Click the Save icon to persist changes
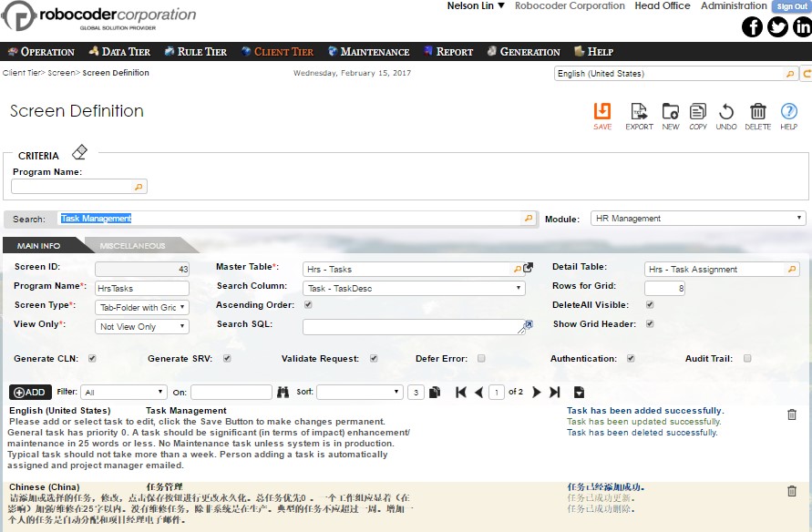 [602, 111]
